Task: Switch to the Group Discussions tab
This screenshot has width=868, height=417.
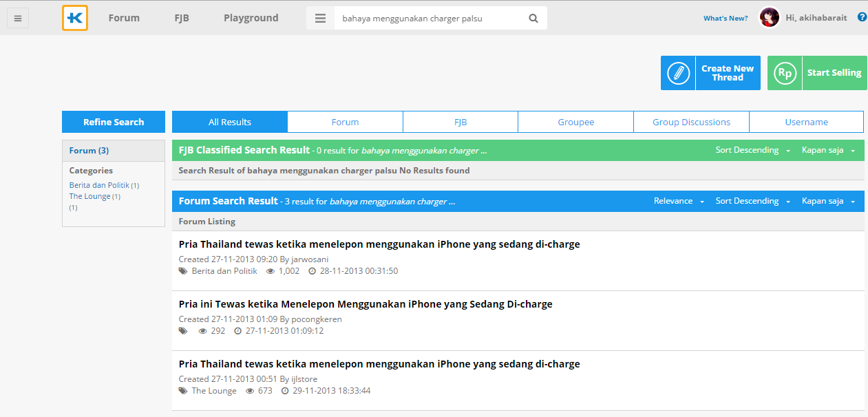Action: coord(691,122)
